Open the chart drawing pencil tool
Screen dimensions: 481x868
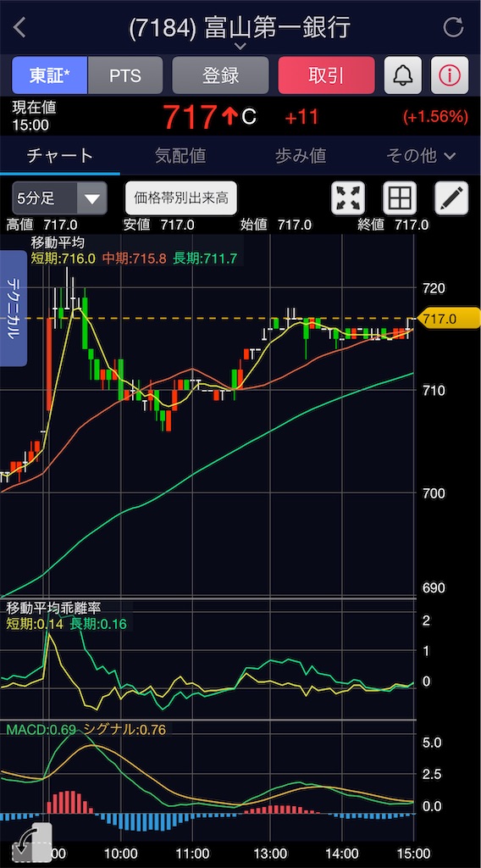coord(451,198)
